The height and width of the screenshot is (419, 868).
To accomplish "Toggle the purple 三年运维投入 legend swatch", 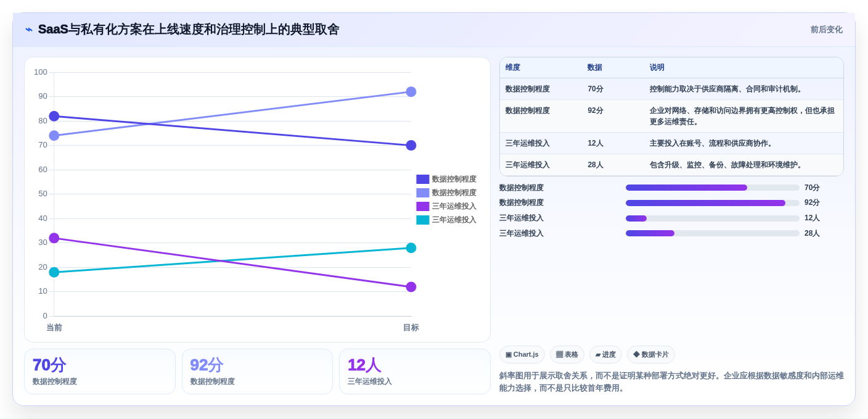I will click(x=423, y=207).
